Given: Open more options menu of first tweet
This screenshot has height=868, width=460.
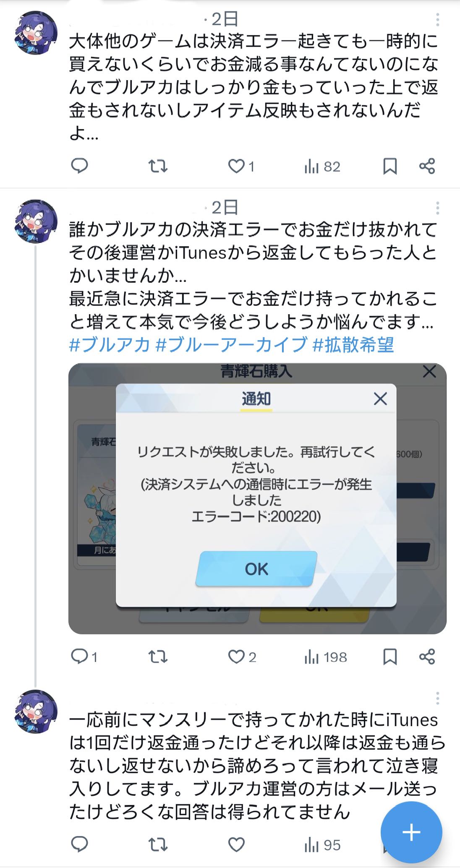Looking at the screenshot, I should click(437, 19).
